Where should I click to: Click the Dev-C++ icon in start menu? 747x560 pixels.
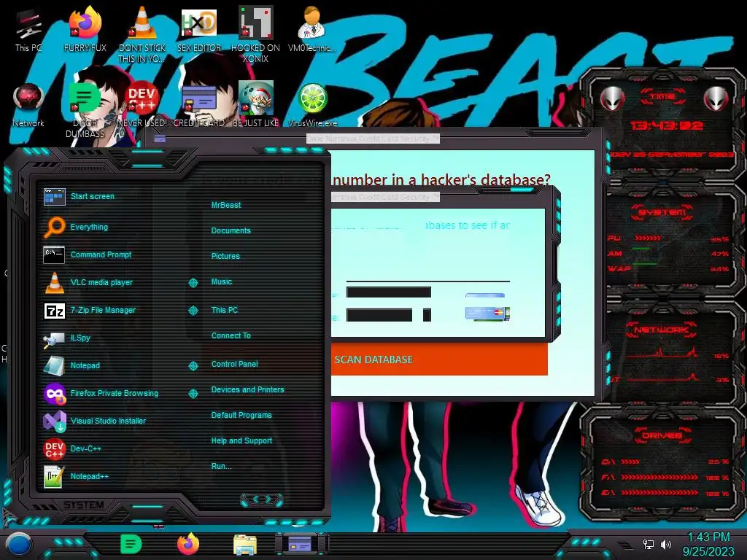coord(54,448)
